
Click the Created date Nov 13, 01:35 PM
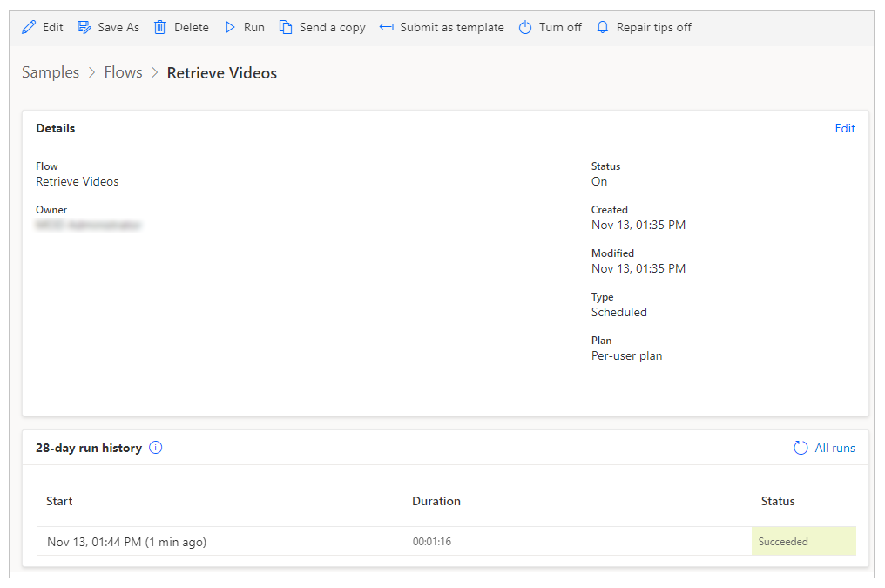coord(638,225)
